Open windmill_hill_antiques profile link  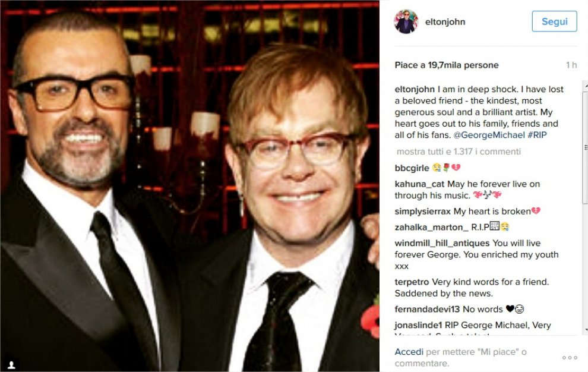coord(442,243)
